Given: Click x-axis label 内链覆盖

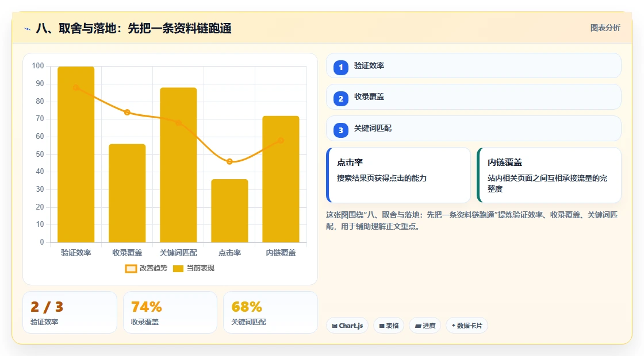Looking at the screenshot, I should [281, 253].
